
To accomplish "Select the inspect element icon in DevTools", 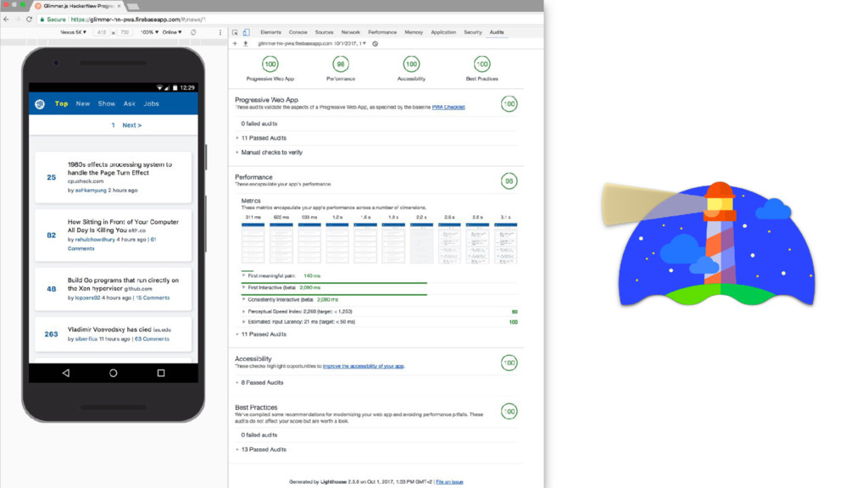I will (236, 33).
